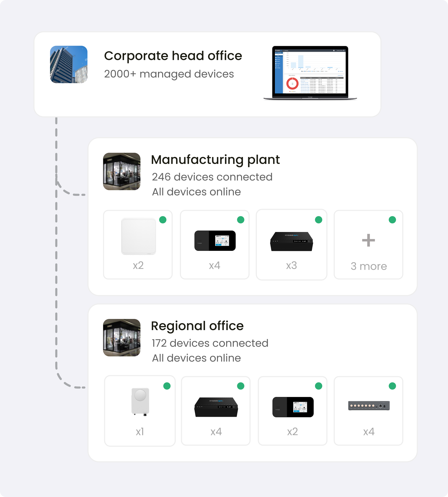
Task: Select the white outdoor unit marked x1
Action: (x=140, y=401)
